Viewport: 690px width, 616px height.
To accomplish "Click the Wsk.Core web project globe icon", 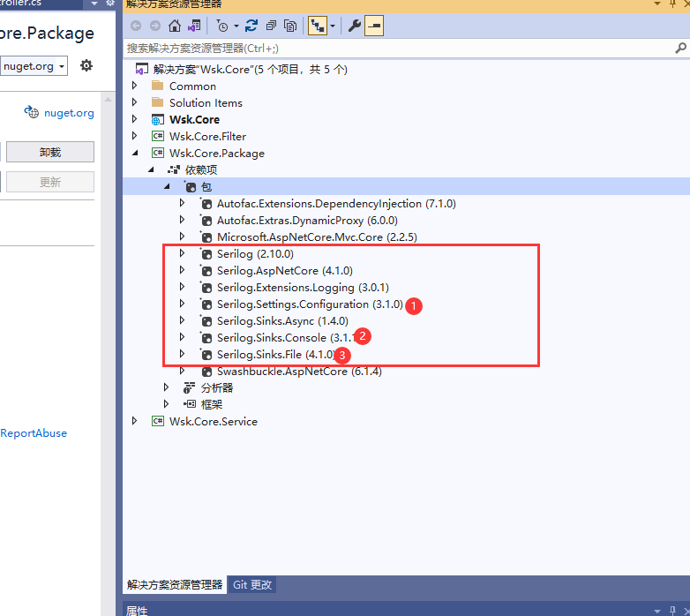I will 157,120.
